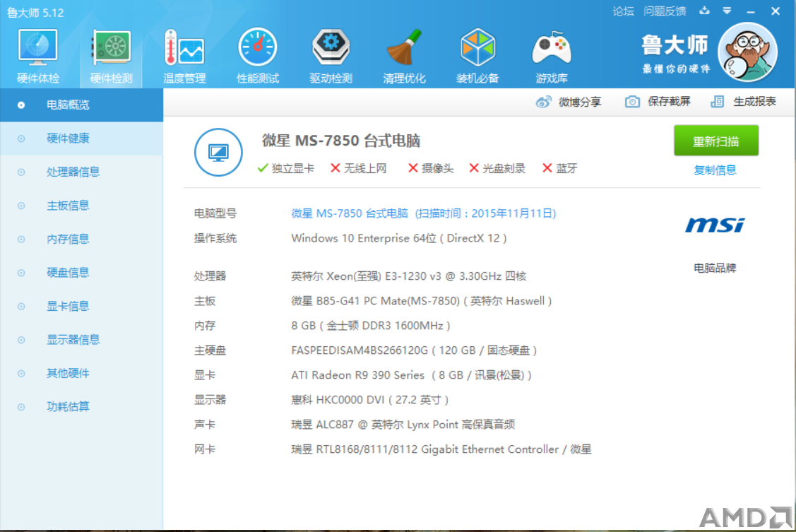
Task: Select 功耗估算 in sidebar
Action: tap(81, 407)
